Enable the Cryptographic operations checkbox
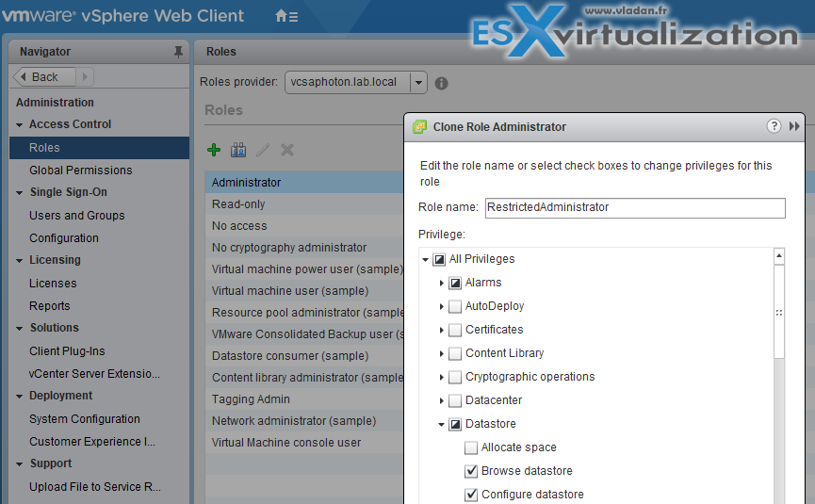 (455, 377)
